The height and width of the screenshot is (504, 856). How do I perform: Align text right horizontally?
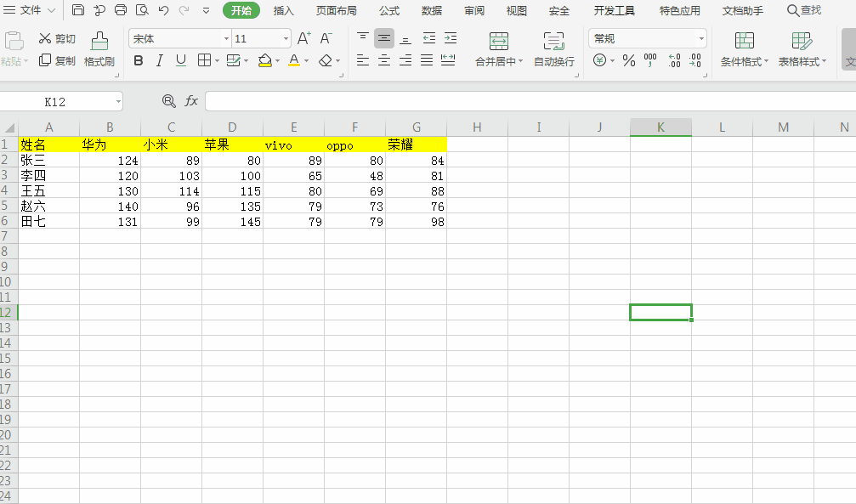tap(405, 60)
